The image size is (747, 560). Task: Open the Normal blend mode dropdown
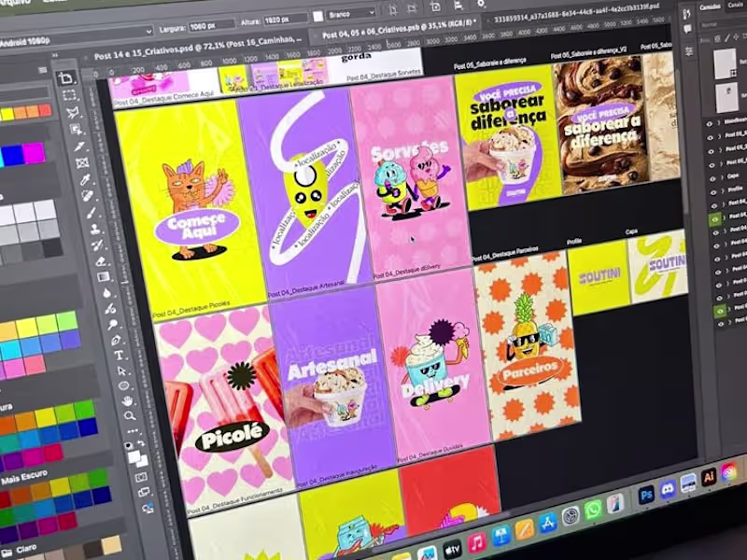[x=722, y=23]
